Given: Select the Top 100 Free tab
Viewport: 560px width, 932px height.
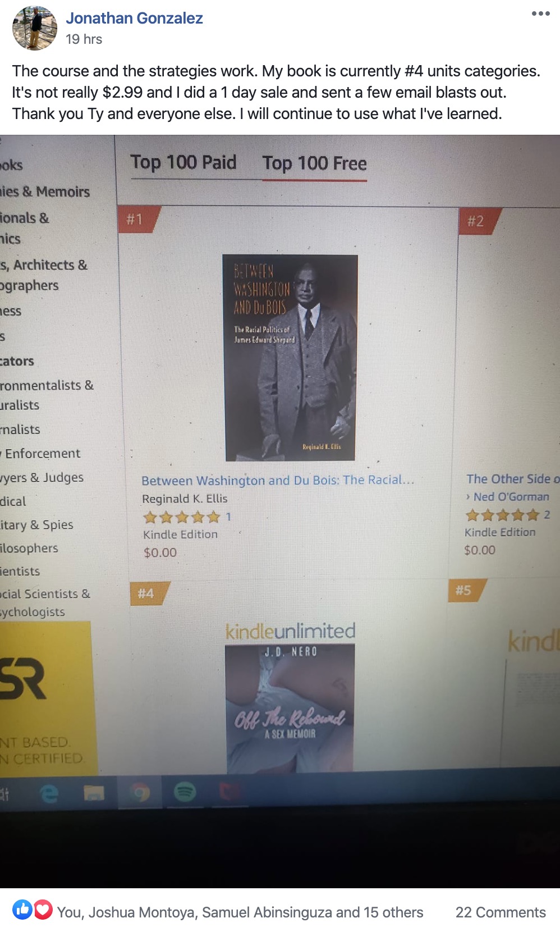Looking at the screenshot, I should [x=314, y=163].
